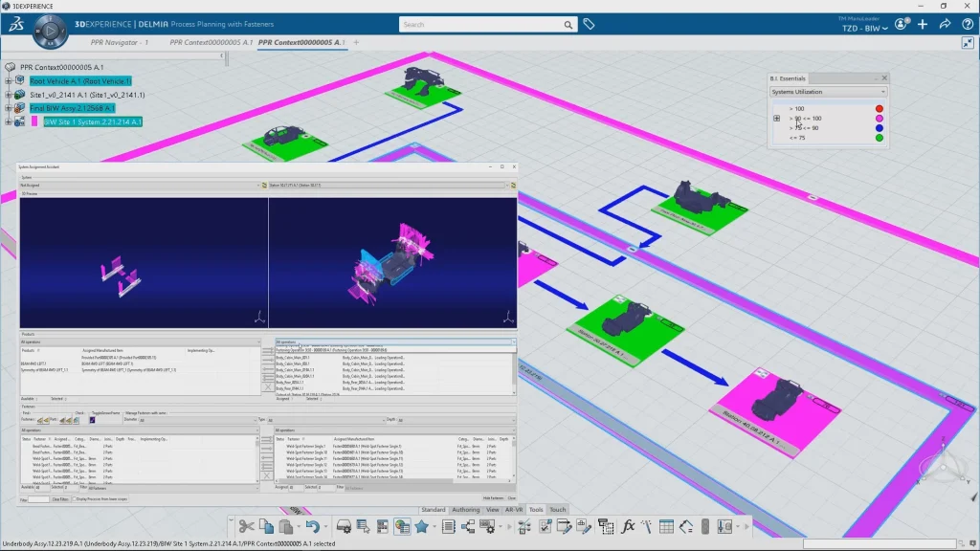Open the TZD - BIW role dropdown
This screenshot has width=980, height=551.
864,29
